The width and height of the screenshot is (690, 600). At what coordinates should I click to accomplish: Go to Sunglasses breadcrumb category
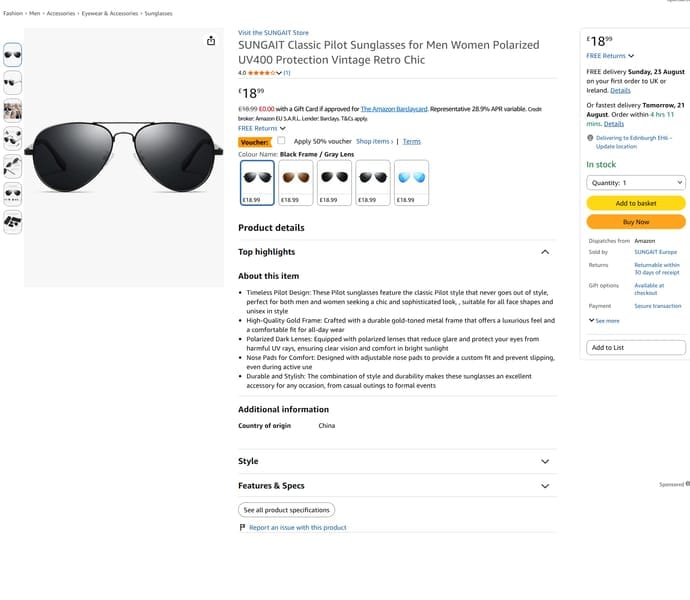(158, 14)
